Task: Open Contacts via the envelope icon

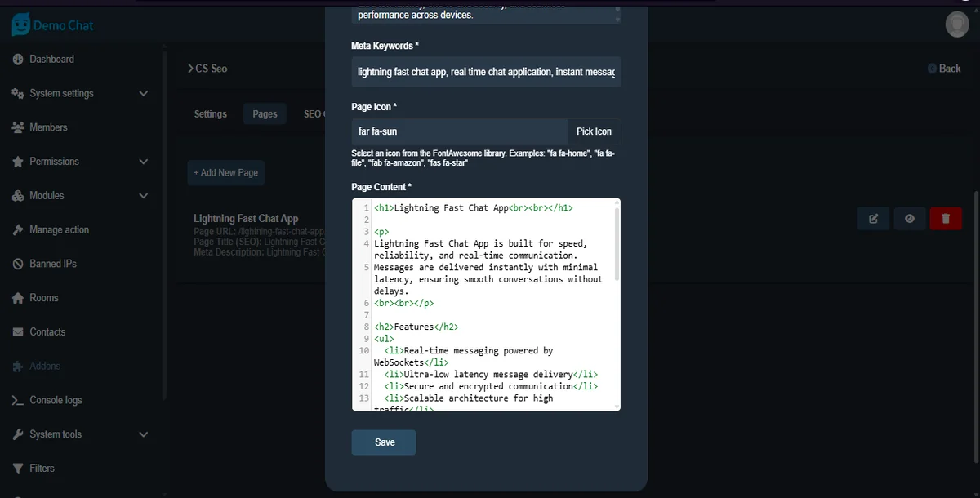Action: click(x=18, y=331)
